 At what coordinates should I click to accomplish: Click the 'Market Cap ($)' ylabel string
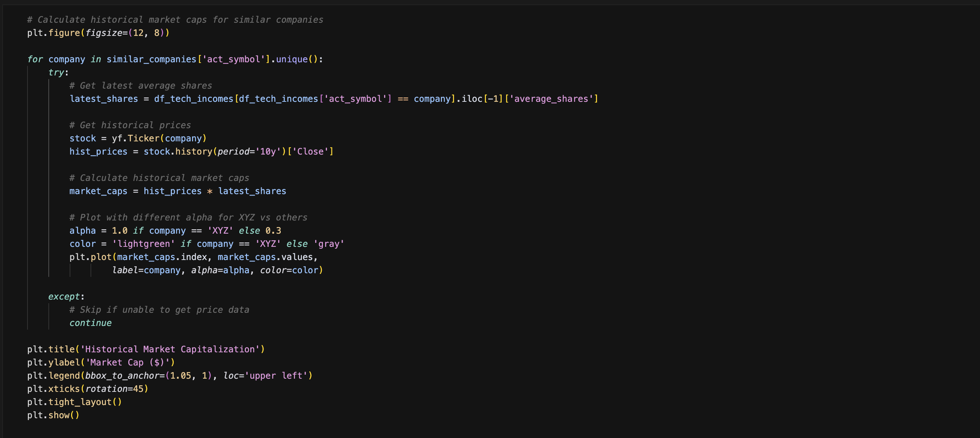tap(128, 362)
